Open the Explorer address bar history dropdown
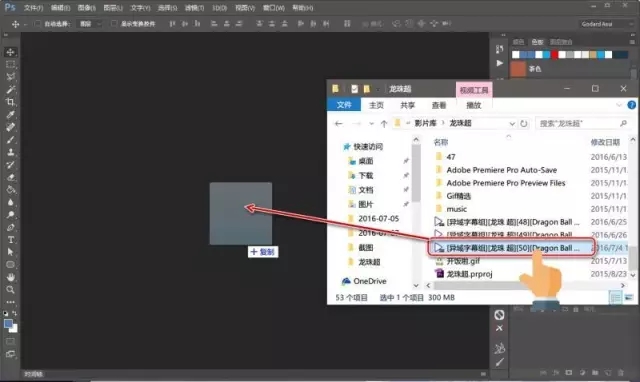 pos(512,123)
